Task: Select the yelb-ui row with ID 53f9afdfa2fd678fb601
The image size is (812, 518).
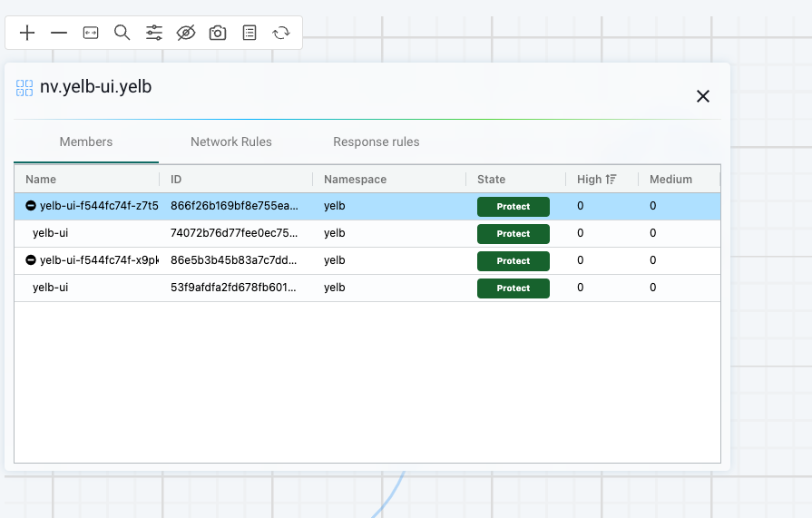Action: click(367, 288)
